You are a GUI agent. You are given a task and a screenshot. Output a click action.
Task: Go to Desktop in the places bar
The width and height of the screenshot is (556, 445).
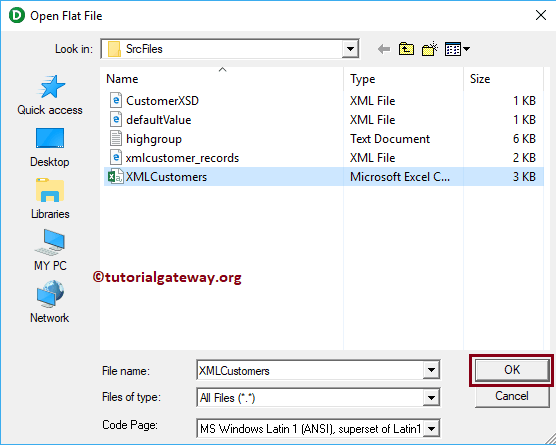(x=50, y=148)
